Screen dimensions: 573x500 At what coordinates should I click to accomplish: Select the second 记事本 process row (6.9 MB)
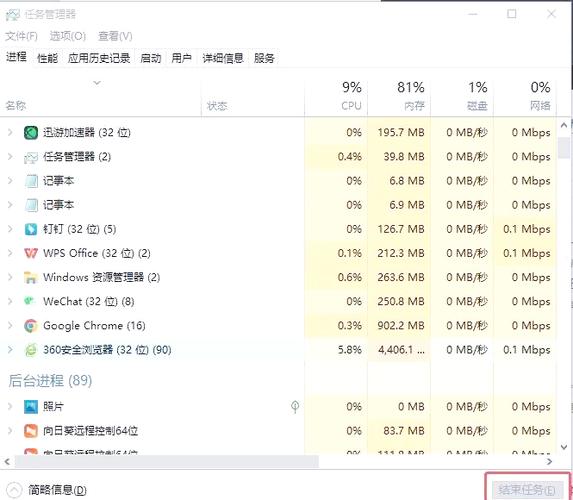278,205
